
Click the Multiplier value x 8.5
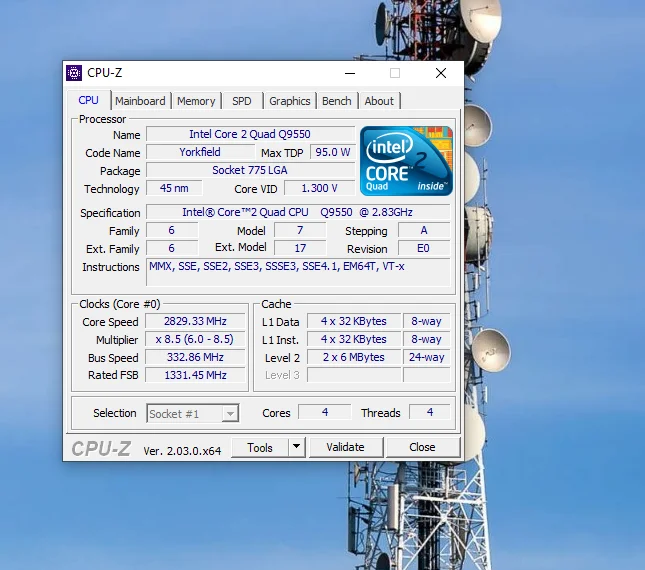[x=195, y=339]
